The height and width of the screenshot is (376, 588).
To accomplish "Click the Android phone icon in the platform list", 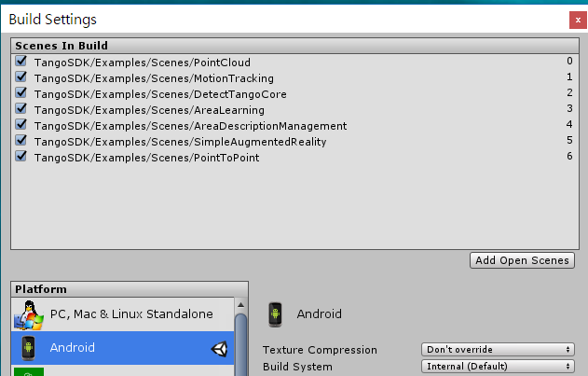I will click(28, 348).
